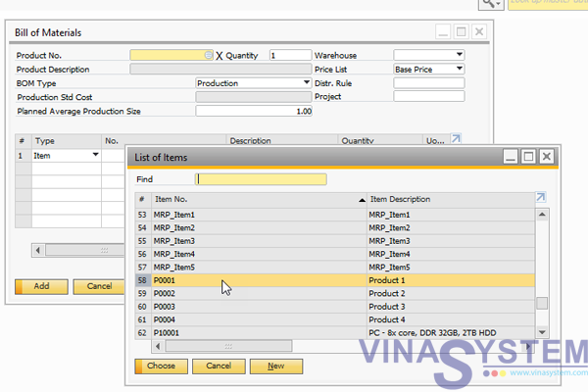Open the Price List dropdown showing Base Price

pyautogui.click(x=460, y=69)
